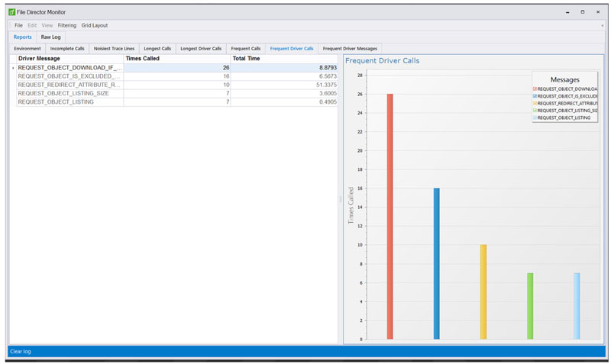The image size is (611, 364).
Task: Click splitter grip between table and chart
Action: [x=340, y=199]
